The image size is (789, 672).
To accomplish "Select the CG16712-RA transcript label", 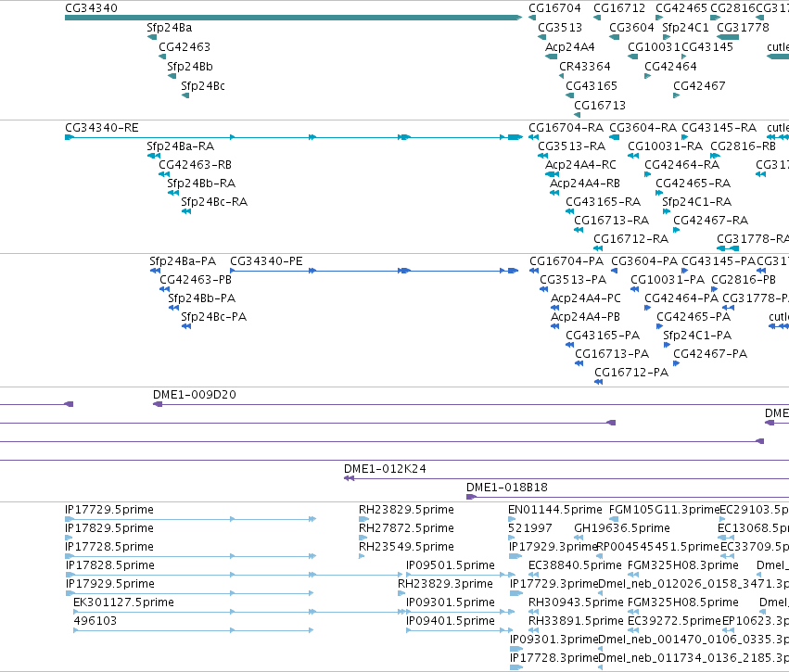I will point(630,239).
